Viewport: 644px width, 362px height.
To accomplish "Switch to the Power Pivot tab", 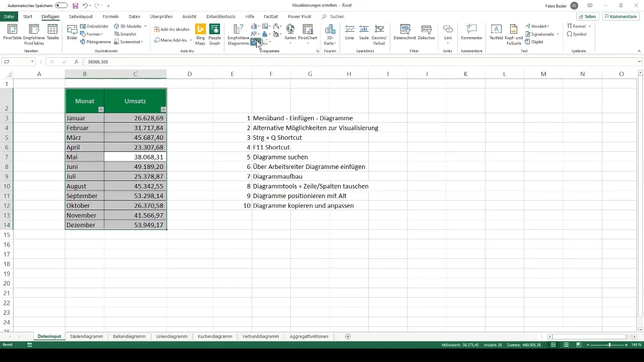I will [299, 17].
